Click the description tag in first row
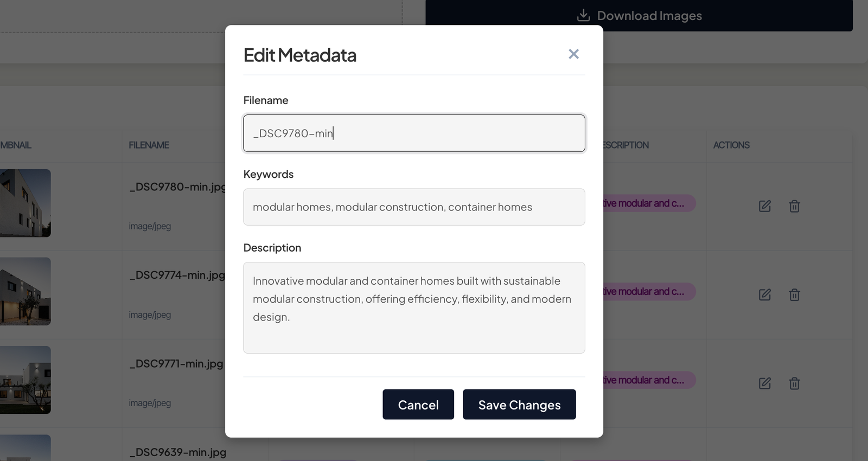 pos(648,203)
